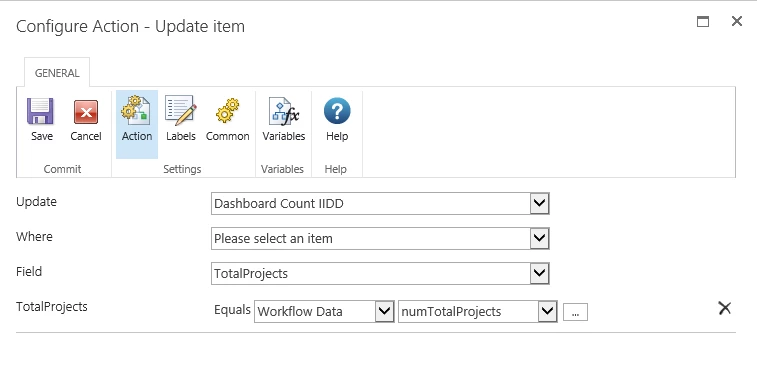
Task: Click the 'Please select an item' box
Action: (380, 238)
